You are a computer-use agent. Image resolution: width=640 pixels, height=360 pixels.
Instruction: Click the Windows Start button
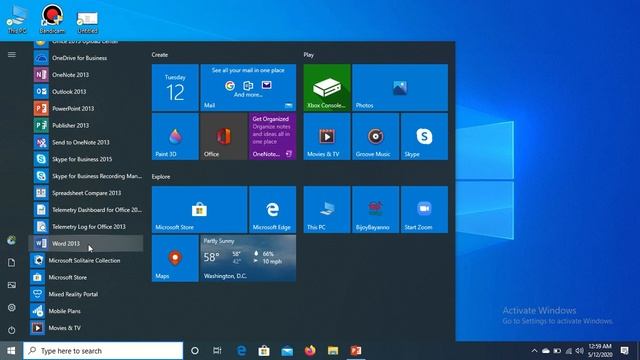click(x=11, y=351)
